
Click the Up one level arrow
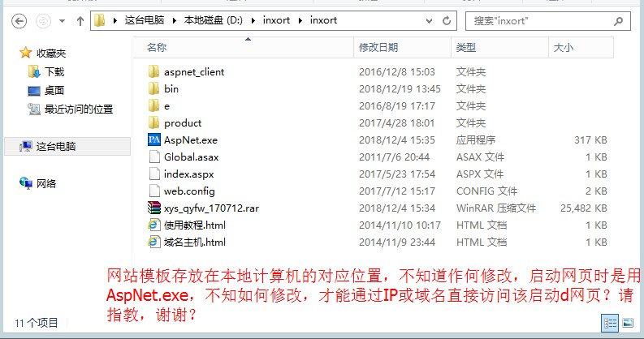(80, 19)
